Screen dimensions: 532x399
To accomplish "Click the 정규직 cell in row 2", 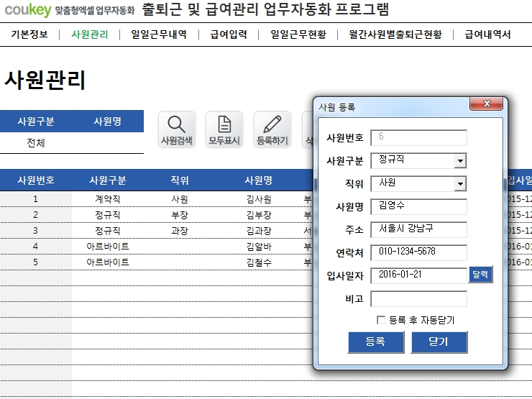I will pos(108,215).
